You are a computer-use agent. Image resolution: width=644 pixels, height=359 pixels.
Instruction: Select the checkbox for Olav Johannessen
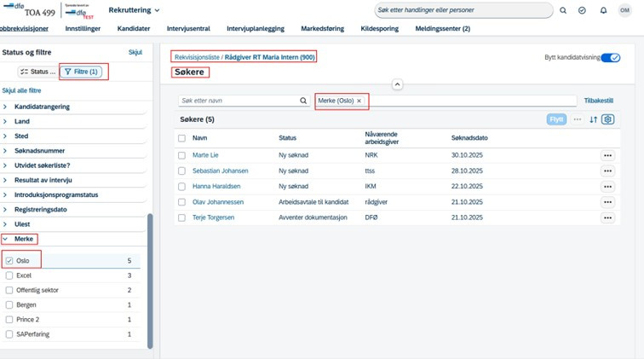pos(182,202)
